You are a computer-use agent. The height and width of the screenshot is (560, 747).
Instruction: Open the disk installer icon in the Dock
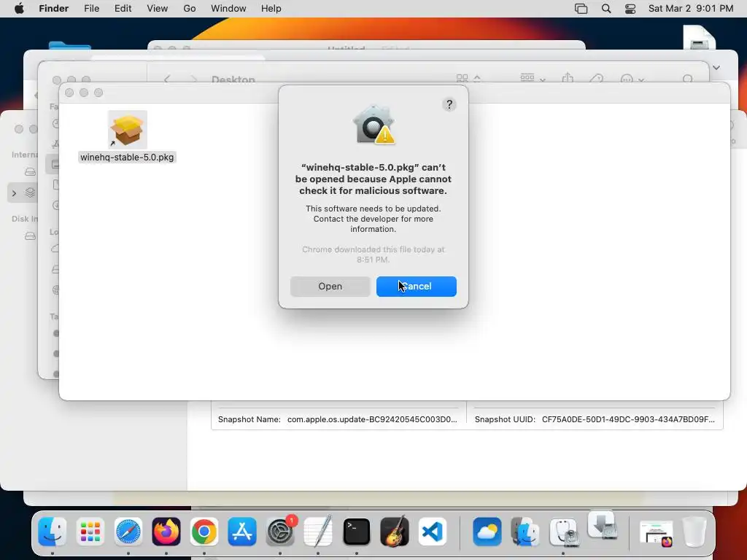602,526
